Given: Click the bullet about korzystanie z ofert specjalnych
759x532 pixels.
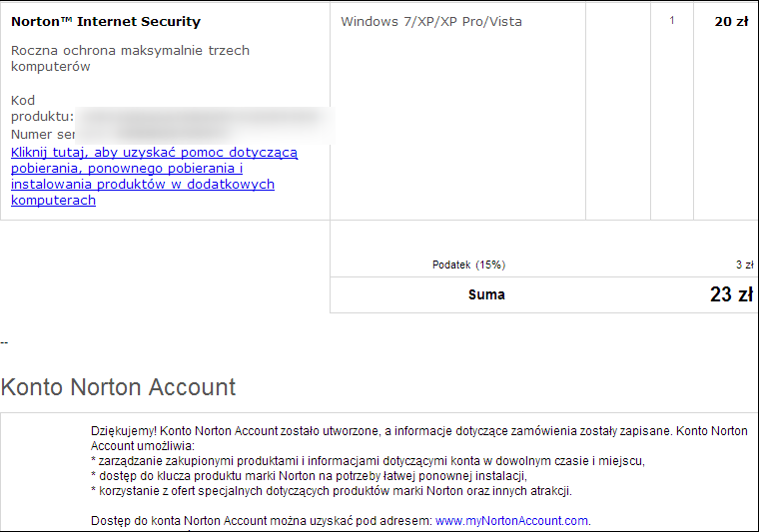Looking at the screenshot, I should (332, 491).
